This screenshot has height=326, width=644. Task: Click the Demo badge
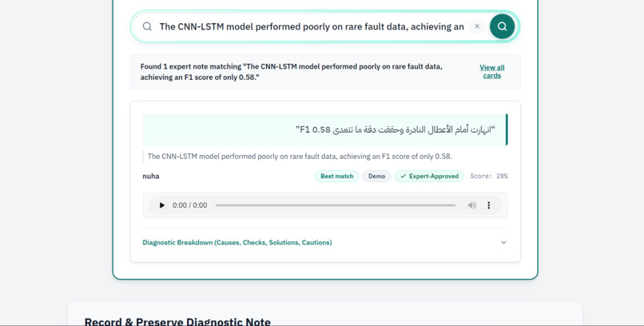pos(376,176)
